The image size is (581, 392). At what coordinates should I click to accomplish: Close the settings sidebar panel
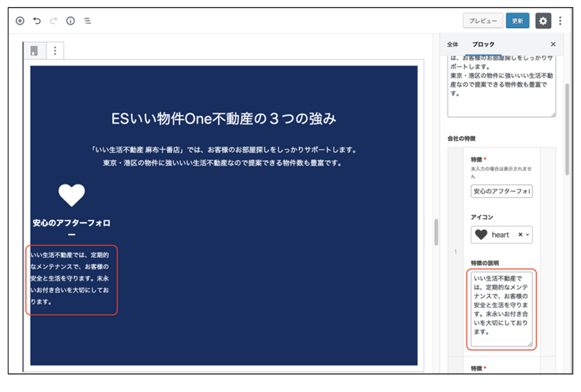click(553, 45)
